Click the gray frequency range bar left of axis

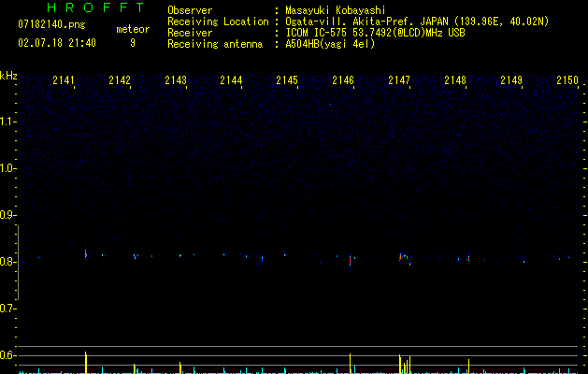click(18, 263)
